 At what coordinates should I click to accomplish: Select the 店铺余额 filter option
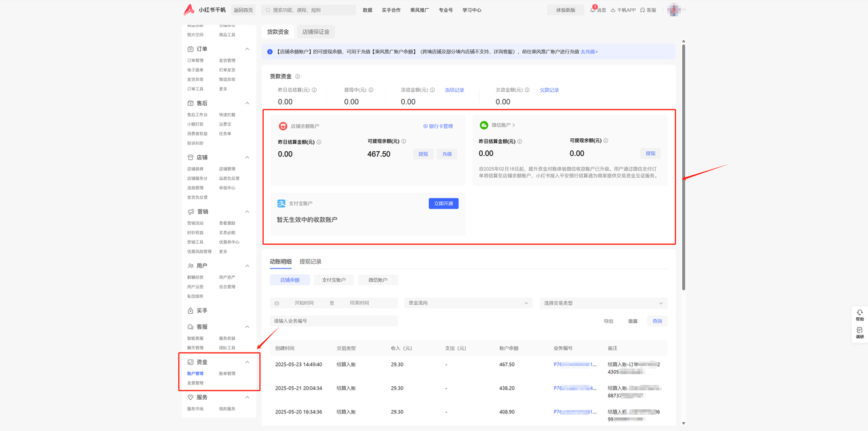pyautogui.click(x=290, y=280)
